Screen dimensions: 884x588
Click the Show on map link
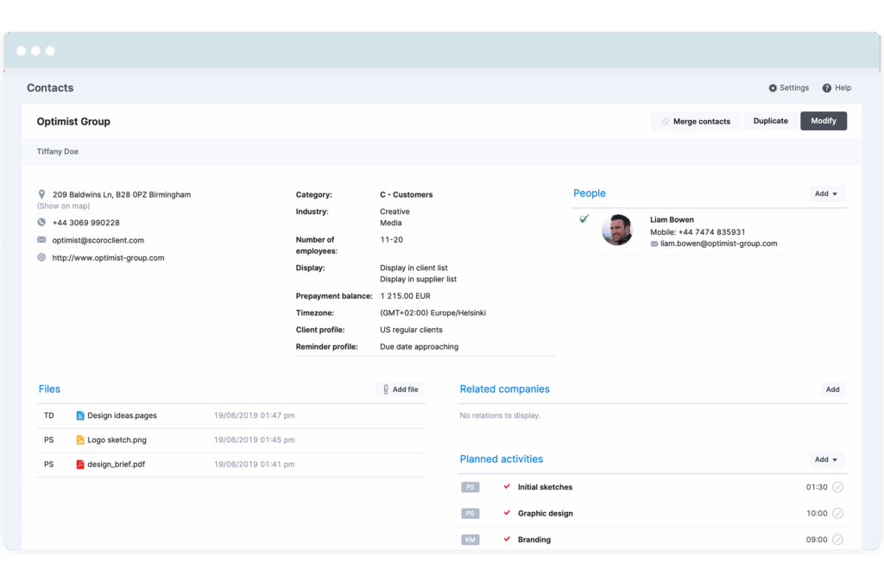tap(64, 205)
